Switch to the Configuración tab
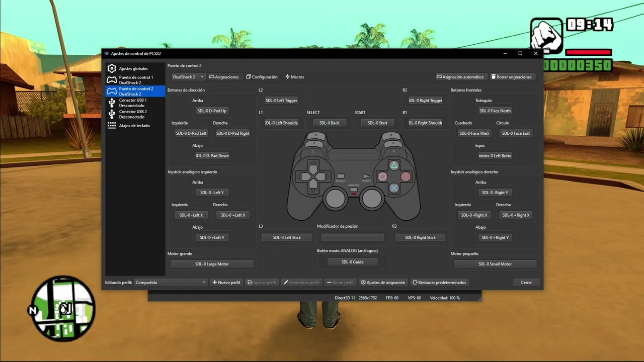The image size is (644, 362). [262, 77]
